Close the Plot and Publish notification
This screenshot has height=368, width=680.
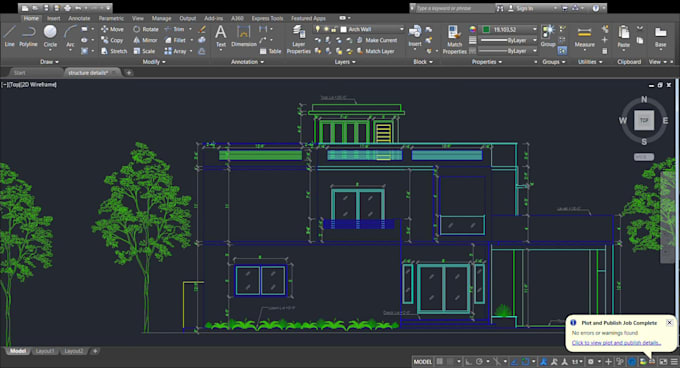(669, 322)
